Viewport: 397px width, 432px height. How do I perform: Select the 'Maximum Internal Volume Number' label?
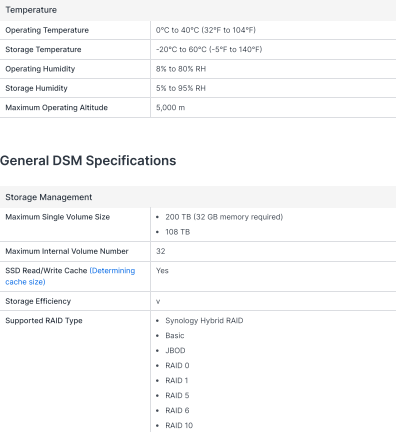[x=67, y=251]
